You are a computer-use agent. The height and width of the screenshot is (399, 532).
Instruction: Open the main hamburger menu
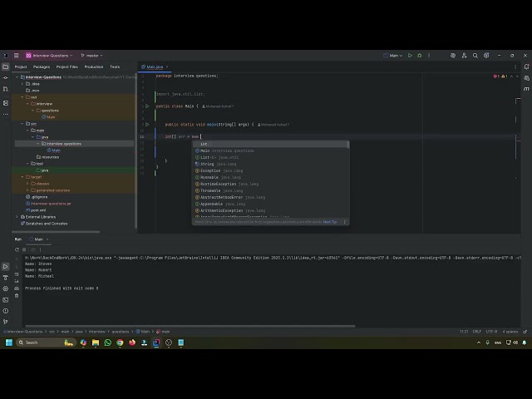[16, 56]
